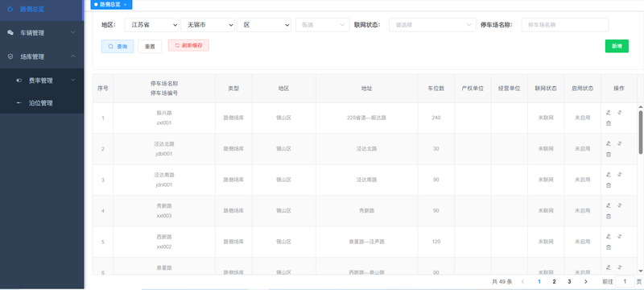Click previous page arrow

[522, 281]
